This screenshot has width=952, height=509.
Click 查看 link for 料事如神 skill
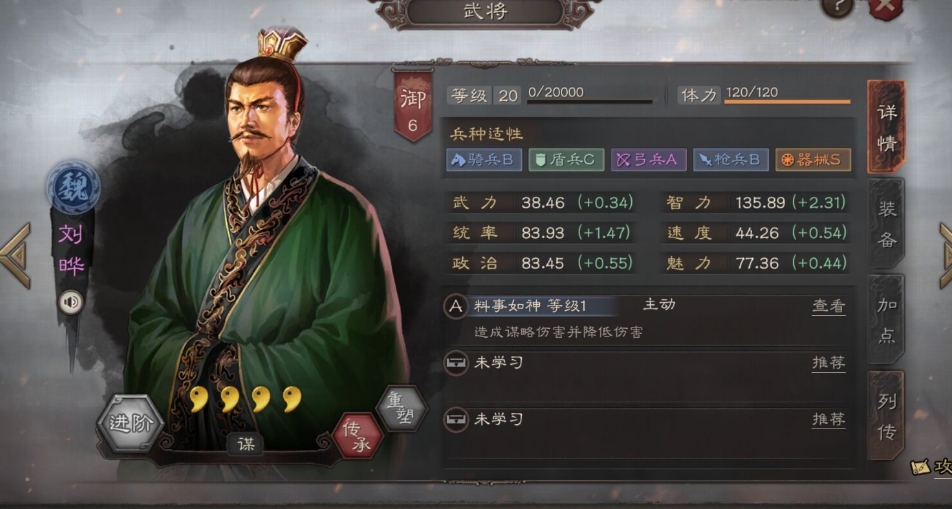(x=829, y=306)
